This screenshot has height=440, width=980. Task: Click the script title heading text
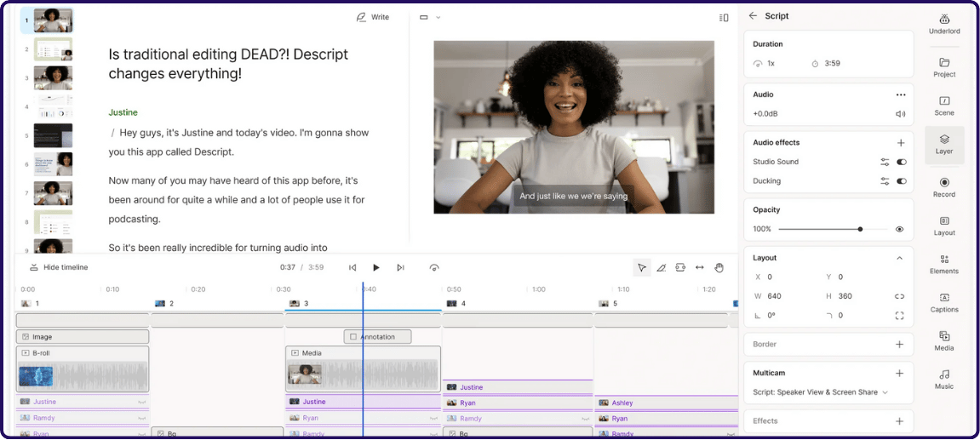pyautogui.click(x=229, y=64)
